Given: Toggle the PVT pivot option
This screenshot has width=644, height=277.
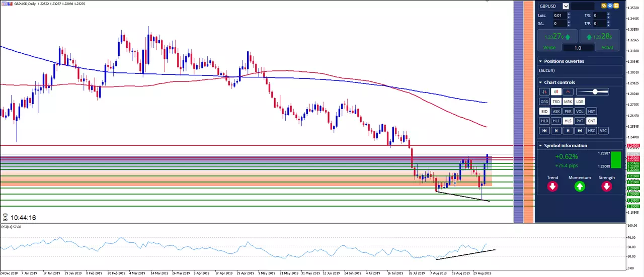Looking at the screenshot, I should 580,121.
